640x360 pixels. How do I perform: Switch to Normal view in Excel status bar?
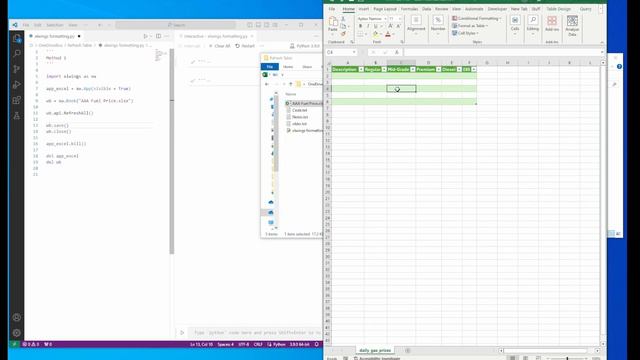(512, 358)
